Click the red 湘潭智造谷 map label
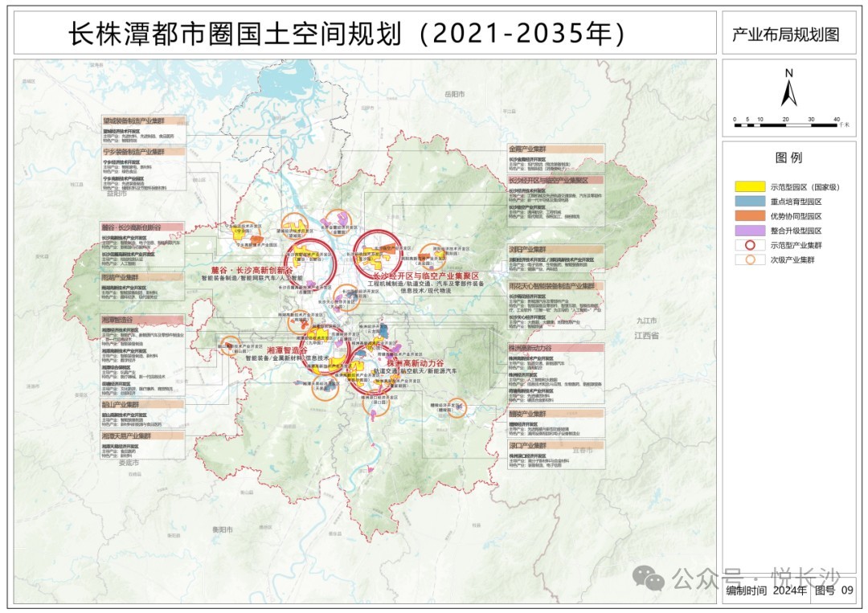This screenshot has height=613, width=868. click(287, 350)
